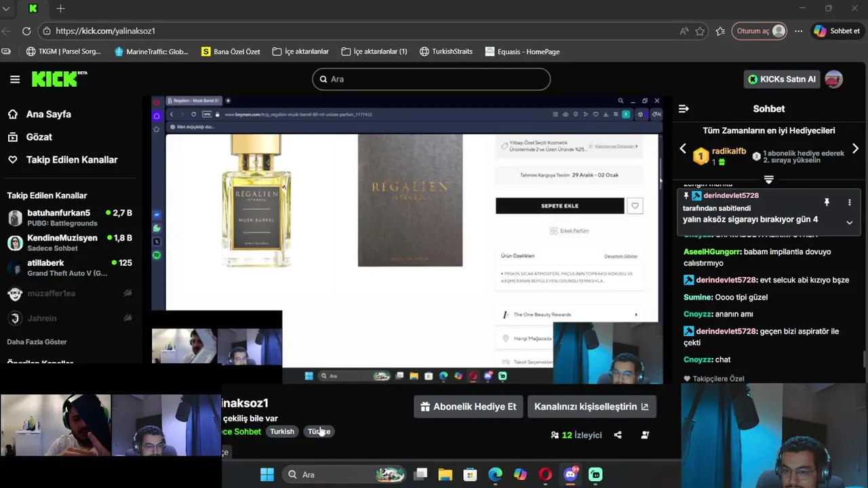Click SEPETE EKLE in the stream
The height and width of the screenshot is (488, 868).
[559, 206]
